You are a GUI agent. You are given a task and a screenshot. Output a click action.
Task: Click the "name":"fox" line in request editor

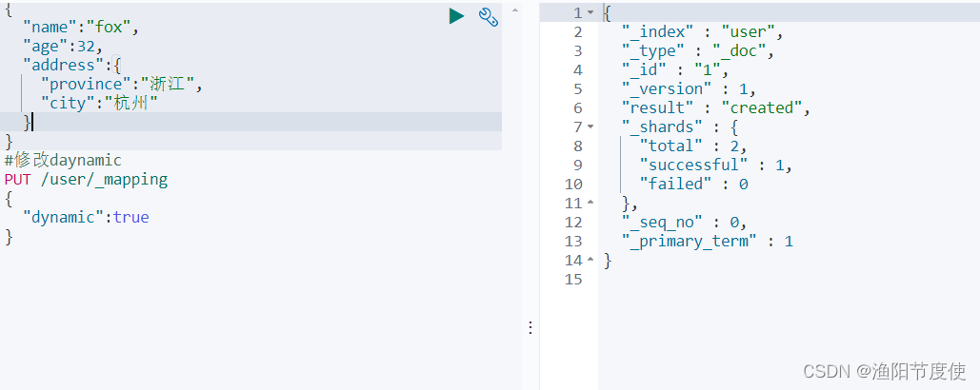click(81, 27)
